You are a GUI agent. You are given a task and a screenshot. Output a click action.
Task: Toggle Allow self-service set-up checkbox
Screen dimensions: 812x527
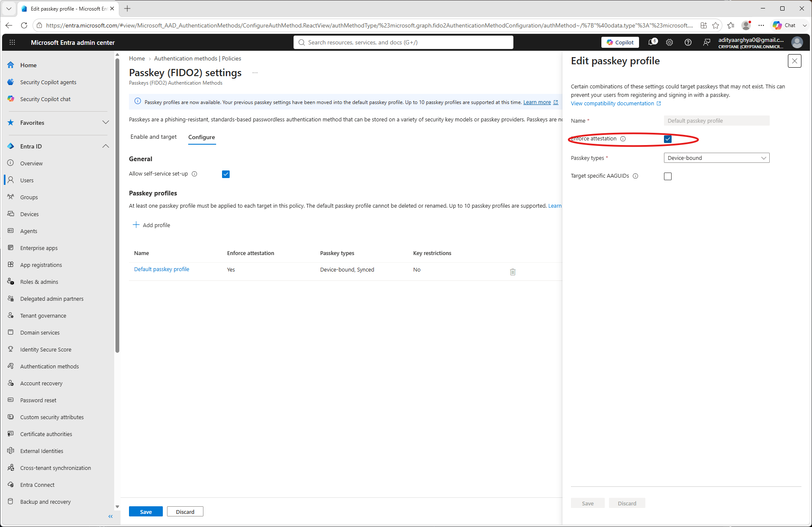(226, 174)
